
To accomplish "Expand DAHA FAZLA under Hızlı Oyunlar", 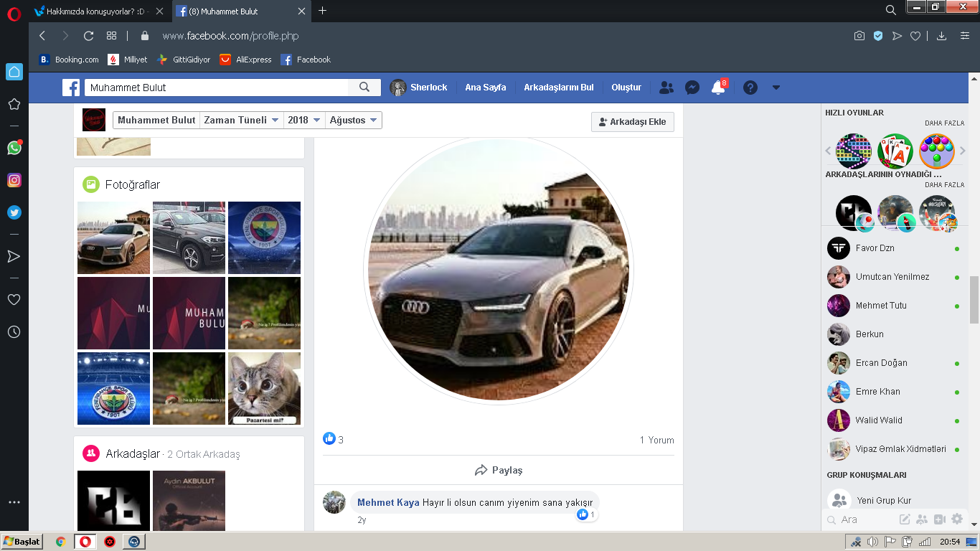I will (944, 123).
